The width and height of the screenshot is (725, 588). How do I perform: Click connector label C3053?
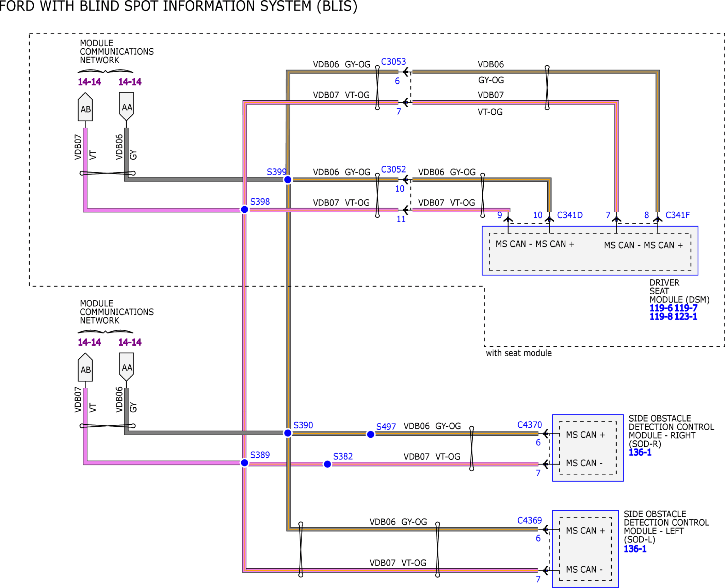[x=393, y=62]
